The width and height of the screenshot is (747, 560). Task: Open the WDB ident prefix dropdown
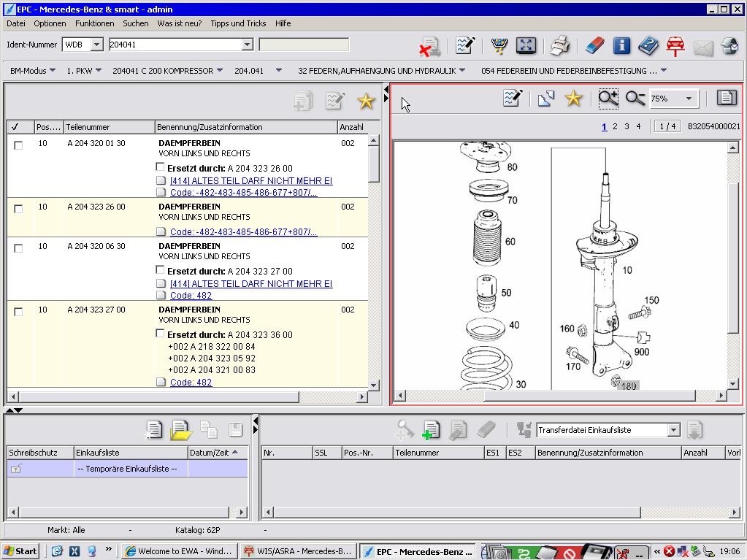(x=96, y=45)
